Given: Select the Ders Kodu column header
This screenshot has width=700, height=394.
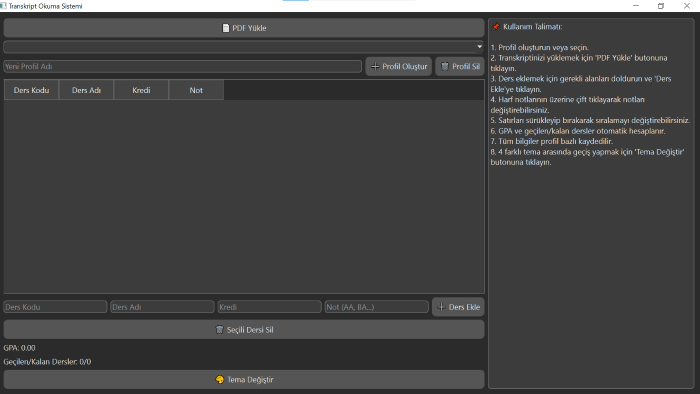Looking at the screenshot, I should click(x=31, y=90).
